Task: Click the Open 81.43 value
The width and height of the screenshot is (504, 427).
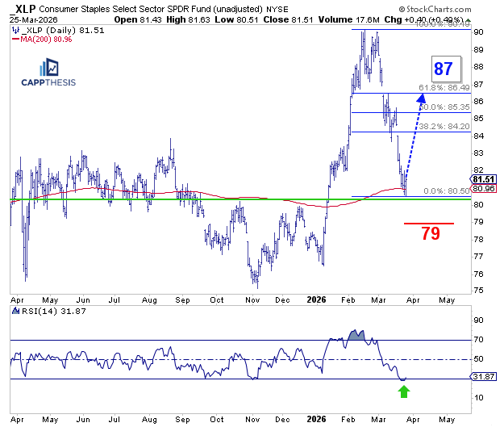Action: [x=138, y=19]
